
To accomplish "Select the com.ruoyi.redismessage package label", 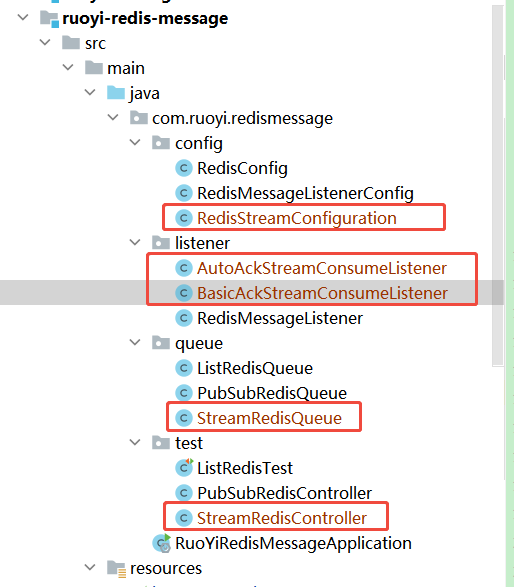I will [x=242, y=118].
